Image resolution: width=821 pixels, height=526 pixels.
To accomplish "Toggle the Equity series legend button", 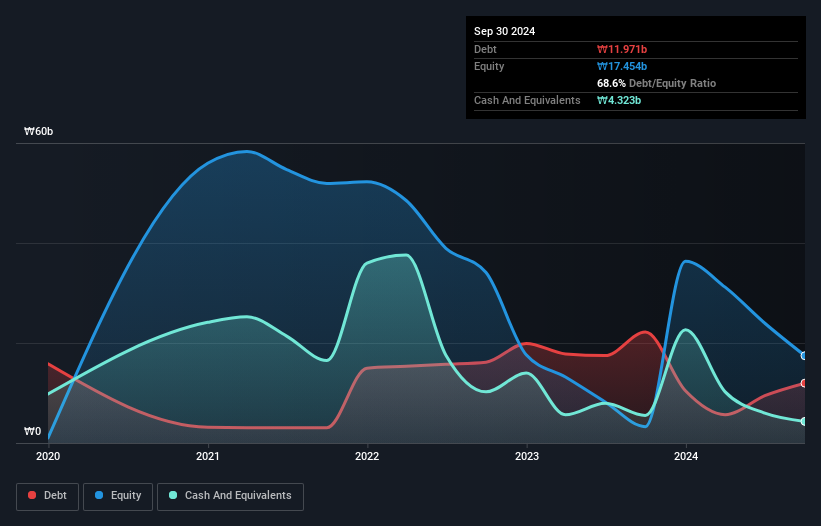I will coord(118,496).
